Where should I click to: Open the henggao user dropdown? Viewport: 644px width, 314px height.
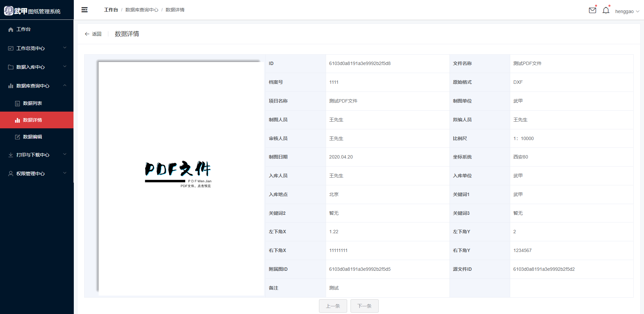click(x=627, y=11)
